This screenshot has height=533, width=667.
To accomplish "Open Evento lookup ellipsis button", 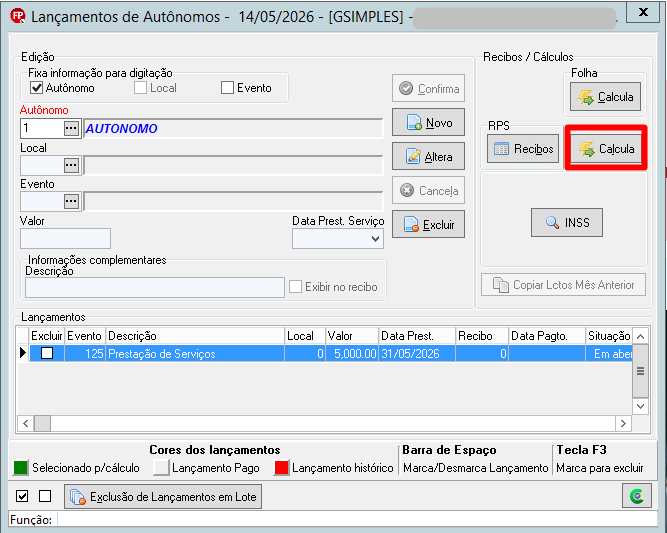I will [x=71, y=201].
